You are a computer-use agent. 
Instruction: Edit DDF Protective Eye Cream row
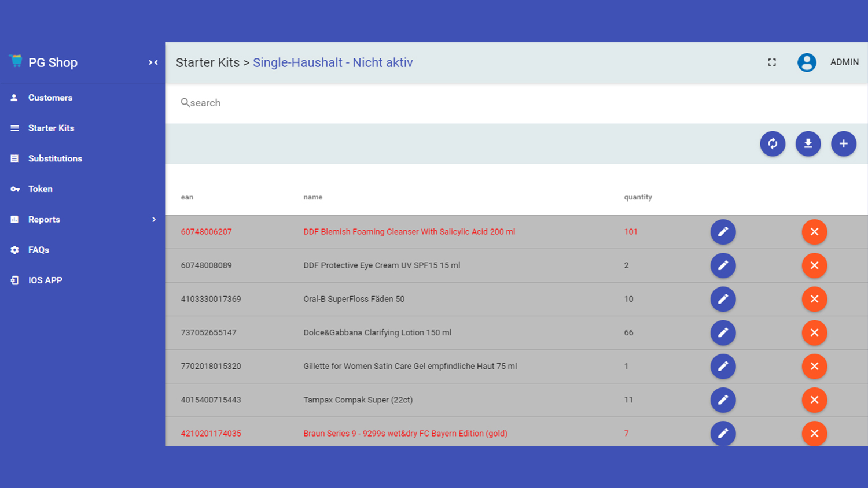[723, 265]
